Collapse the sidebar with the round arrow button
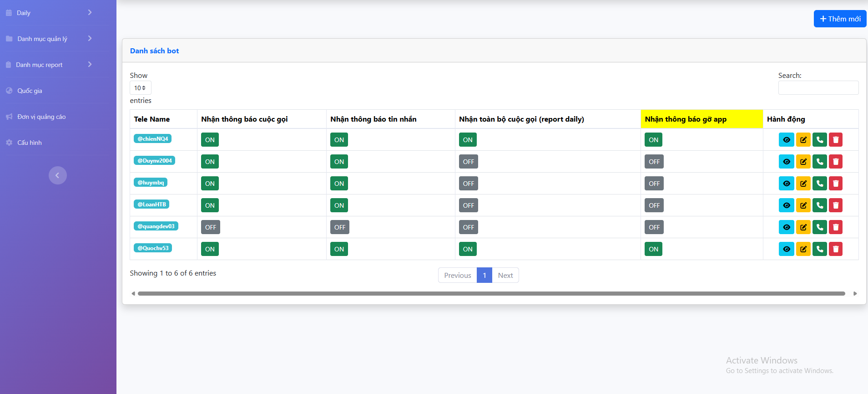 [x=58, y=175]
